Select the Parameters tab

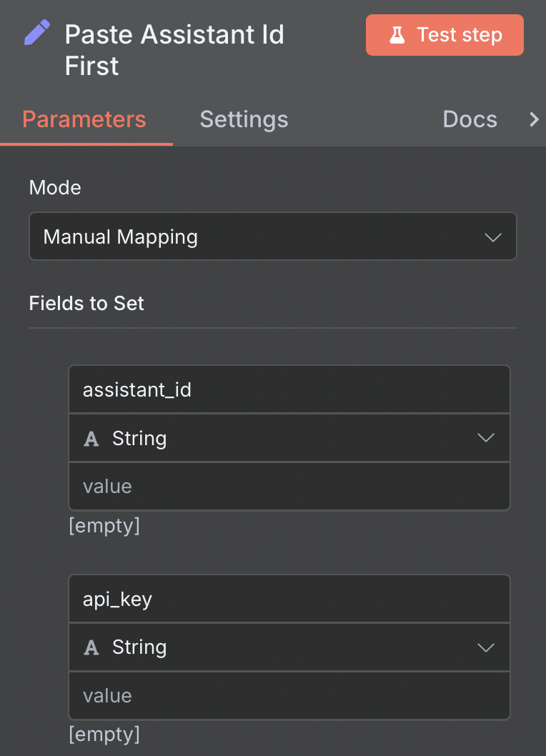pyautogui.click(x=84, y=119)
